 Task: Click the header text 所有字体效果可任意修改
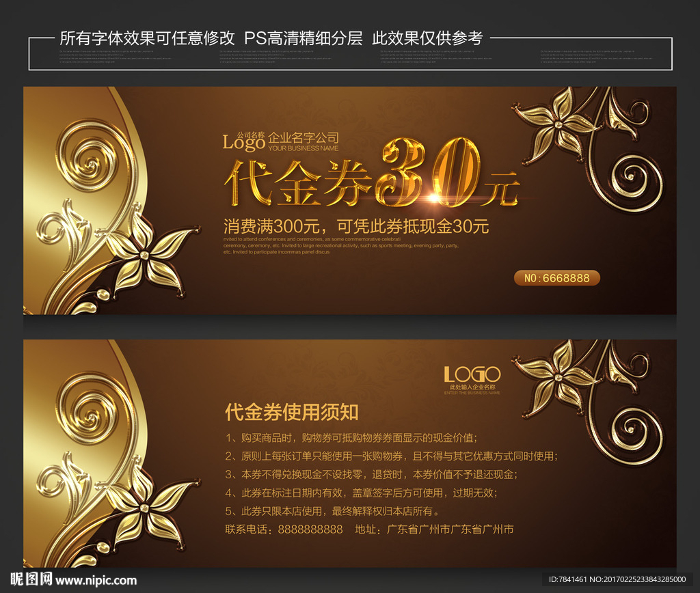coord(148,38)
